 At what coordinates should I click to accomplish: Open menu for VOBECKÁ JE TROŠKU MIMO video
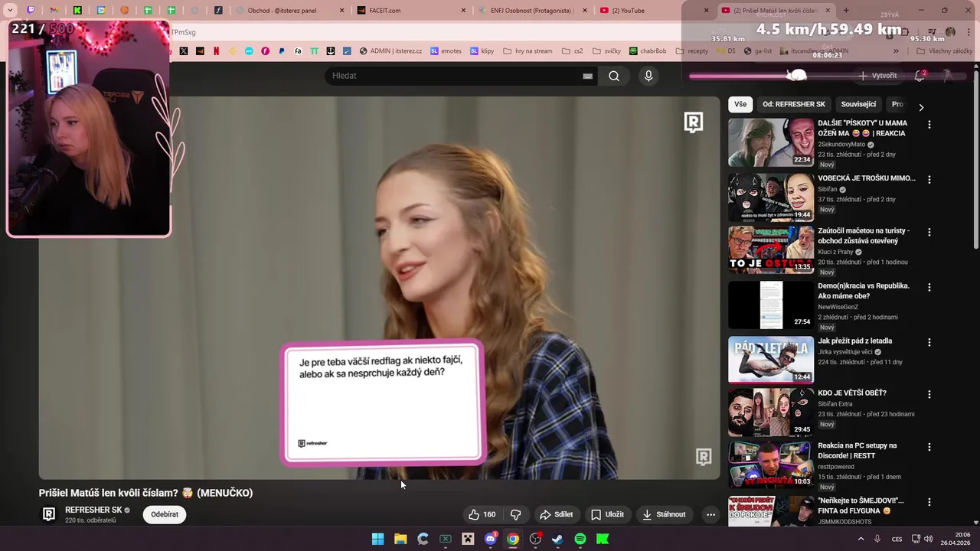pyautogui.click(x=929, y=179)
